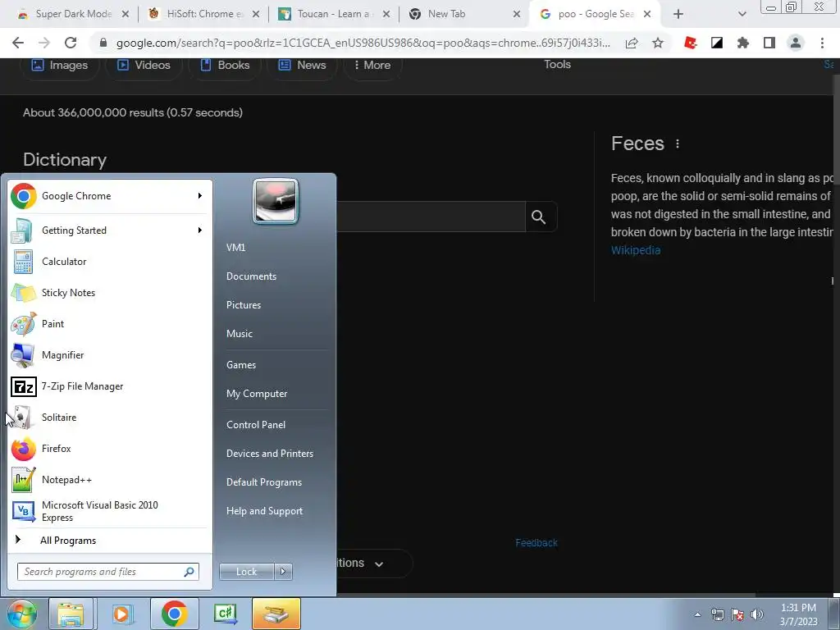Open Windows Media Player taskbar icon
The width and height of the screenshot is (840, 630).
coord(121,614)
